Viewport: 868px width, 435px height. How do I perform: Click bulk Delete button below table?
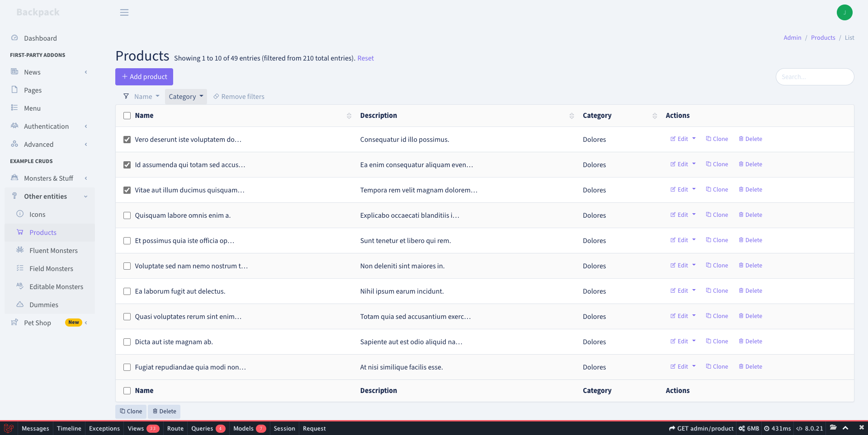(164, 412)
